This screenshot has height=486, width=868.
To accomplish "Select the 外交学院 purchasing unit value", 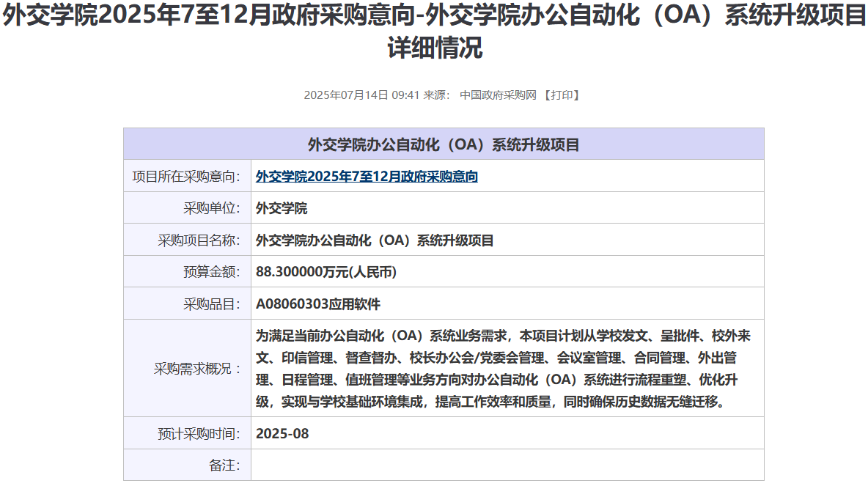I will pos(282,208).
